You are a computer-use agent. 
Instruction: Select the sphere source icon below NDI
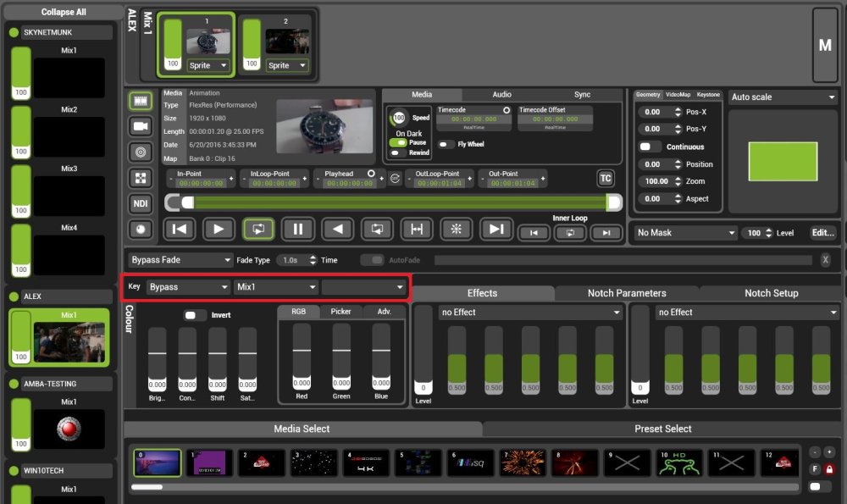pyautogui.click(x=141, y=229)
